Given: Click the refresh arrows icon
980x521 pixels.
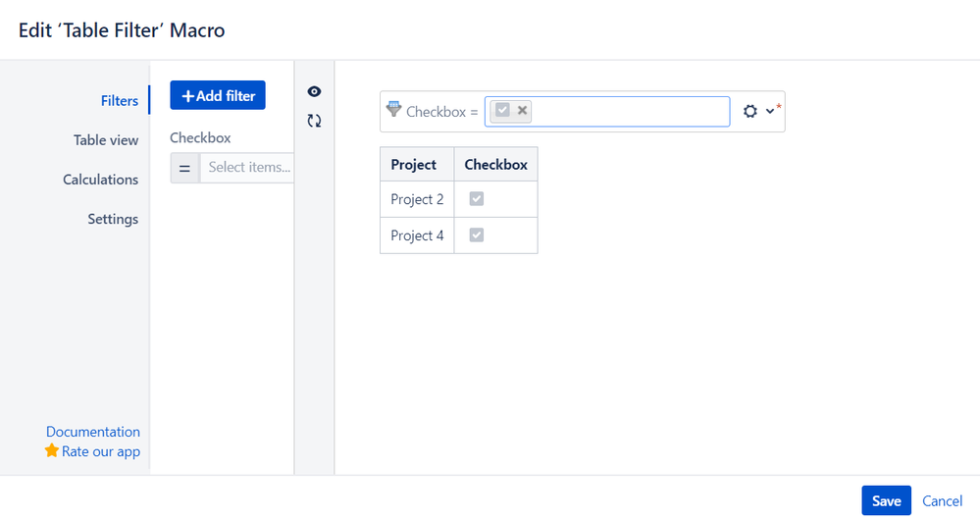Looking at the screenshot, I should point(314,120).
